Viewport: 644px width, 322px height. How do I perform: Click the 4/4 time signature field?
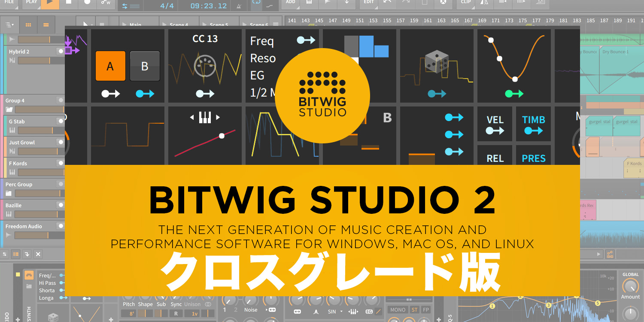(167, 6)
